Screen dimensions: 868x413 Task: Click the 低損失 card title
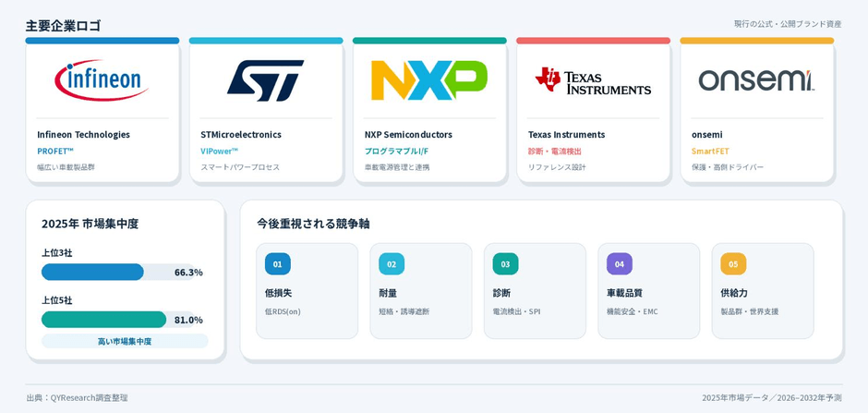pos(279,293)
